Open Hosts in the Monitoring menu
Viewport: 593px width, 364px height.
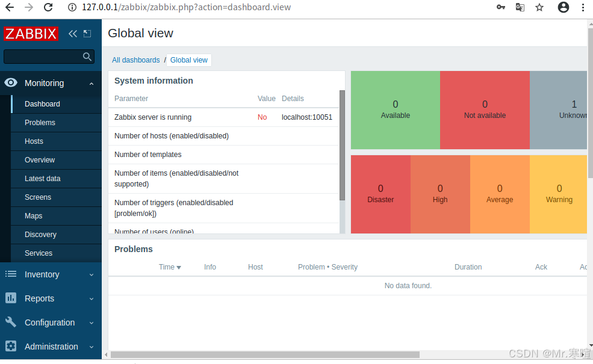point(57,141)
